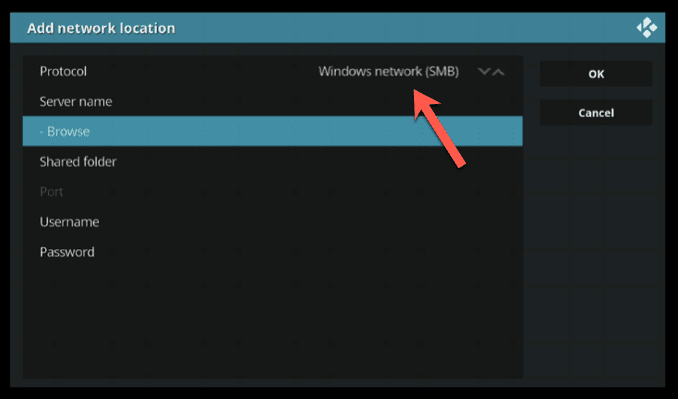The height and width of the screenshot is (399, 678).
Task: Open the Windows network (SMB) protocol selector
Action: pyautogui.click(x=388, y=71)
